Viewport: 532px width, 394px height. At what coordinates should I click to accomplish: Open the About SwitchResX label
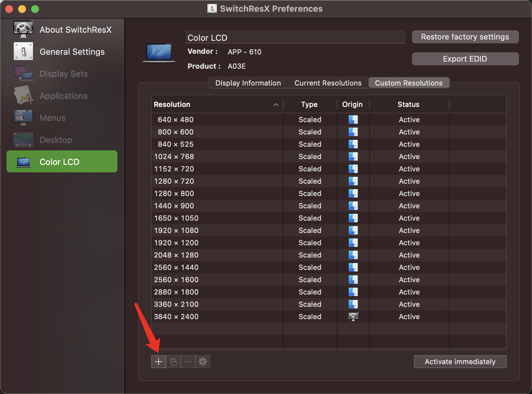coord(76,29)
